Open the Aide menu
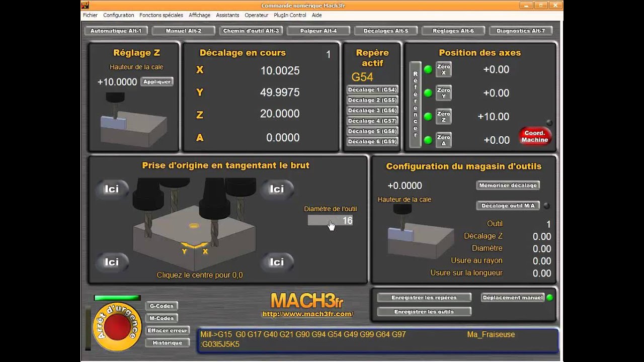The image size is (644, 362). click(316, 16)
